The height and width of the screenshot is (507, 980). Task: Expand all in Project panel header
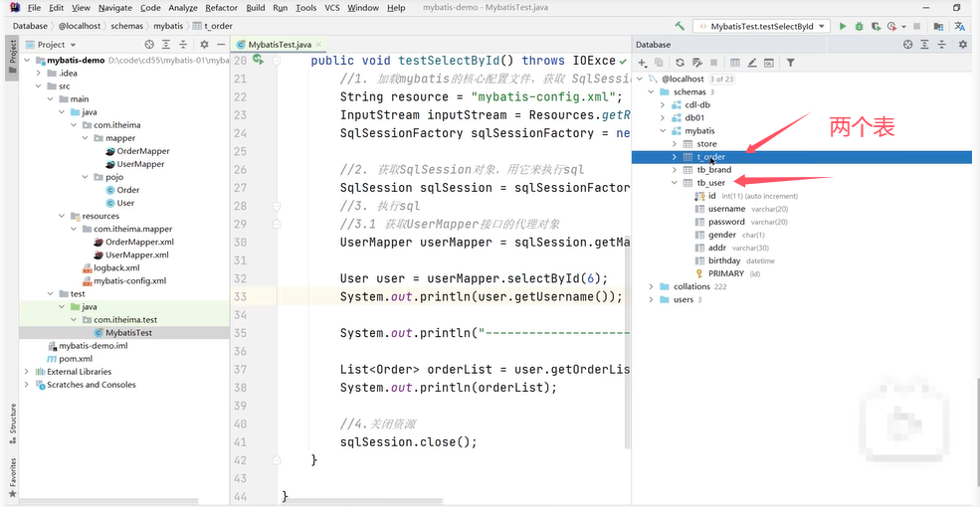pyautogui.click(x=165, y=45)
